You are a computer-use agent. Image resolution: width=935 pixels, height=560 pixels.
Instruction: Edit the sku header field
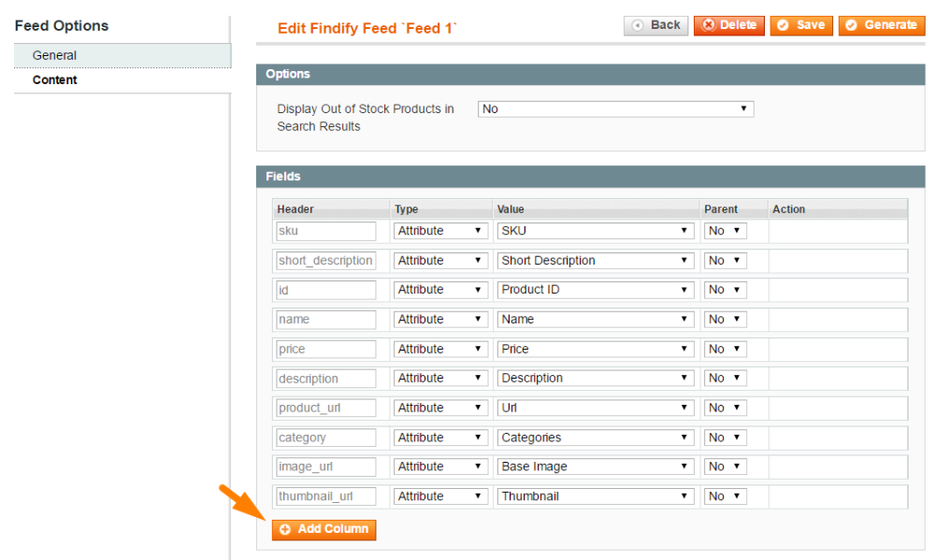pos(325,231)
